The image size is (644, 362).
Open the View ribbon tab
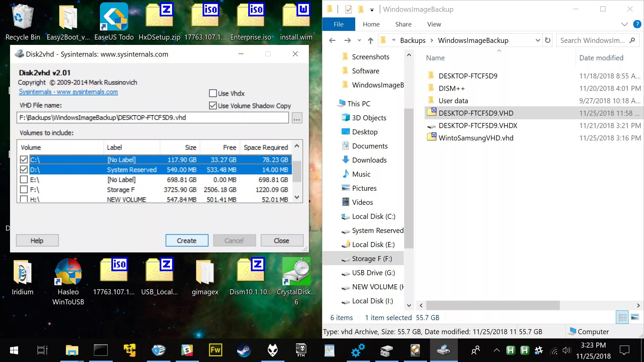coord(434,24)
